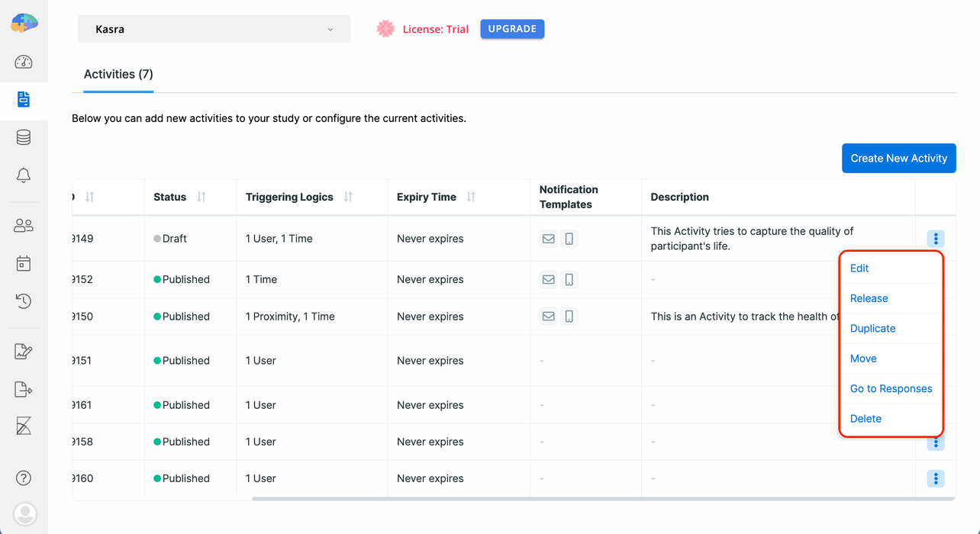Open help via the question mark icon
980x534 pixels.
[x=24, y=478]
